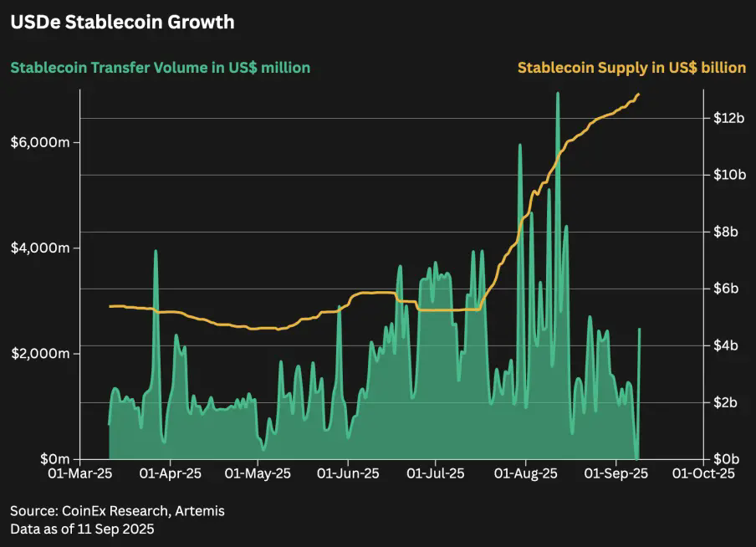756x547 pixels.
Task: Select the 01-Mar-25 date tick
Action: (80, 473)
